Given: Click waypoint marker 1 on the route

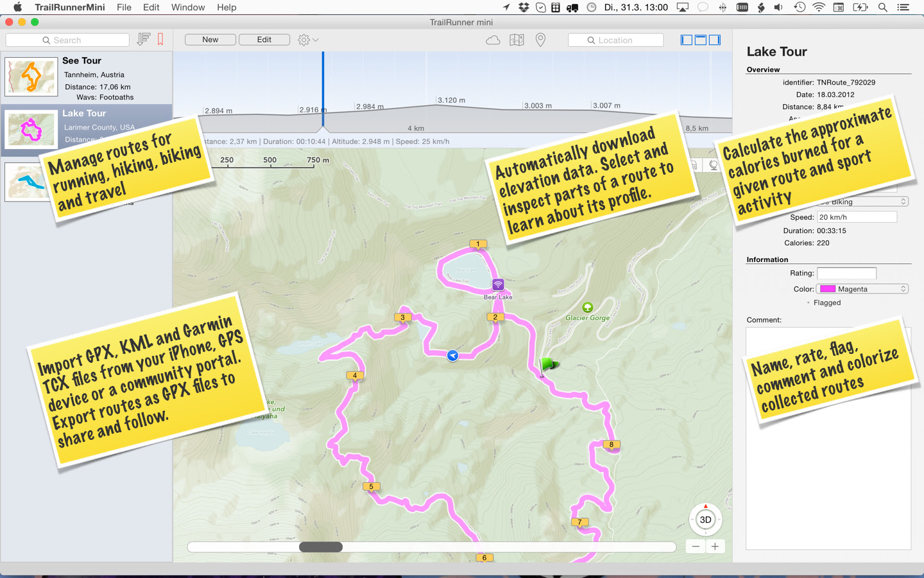Looking at the screenshot, I should click(x=478, y=244).
